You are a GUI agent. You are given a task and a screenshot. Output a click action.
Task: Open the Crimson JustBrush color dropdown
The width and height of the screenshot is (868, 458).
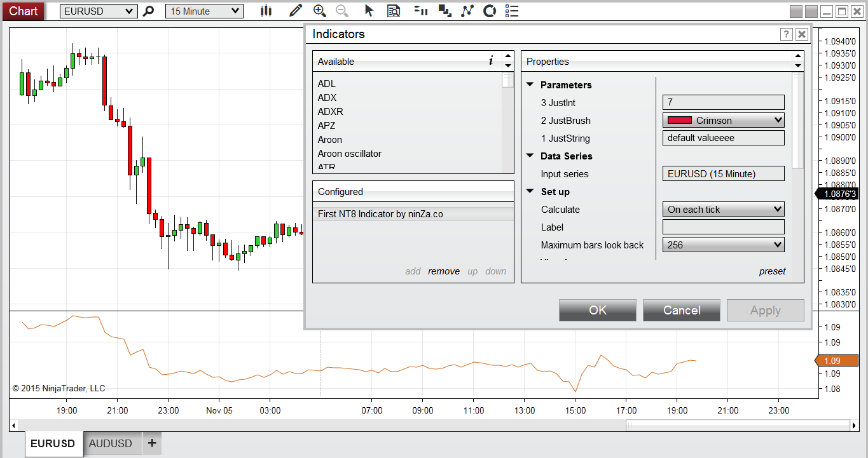point(724,120)
